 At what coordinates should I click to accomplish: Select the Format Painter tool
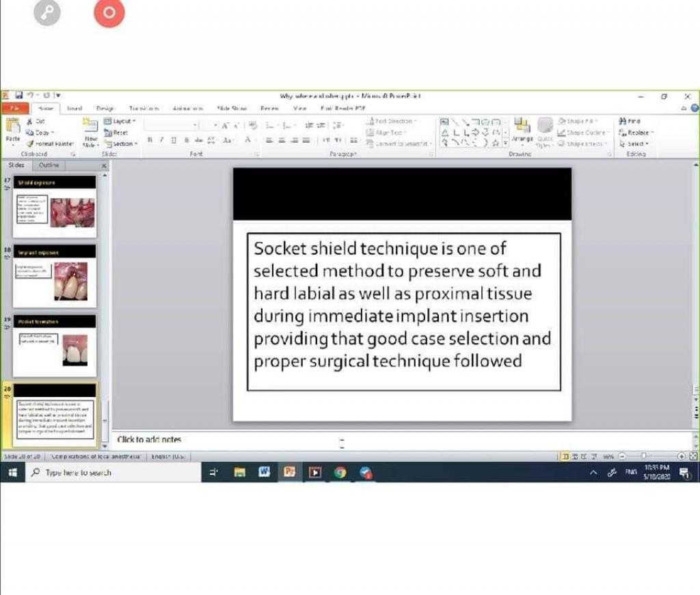tap(51, 143)
